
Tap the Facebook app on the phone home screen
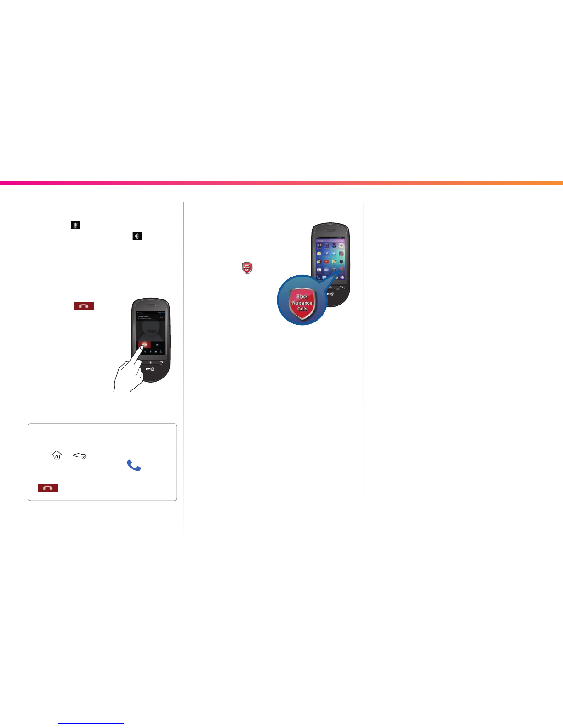click(x=326, y=254)
